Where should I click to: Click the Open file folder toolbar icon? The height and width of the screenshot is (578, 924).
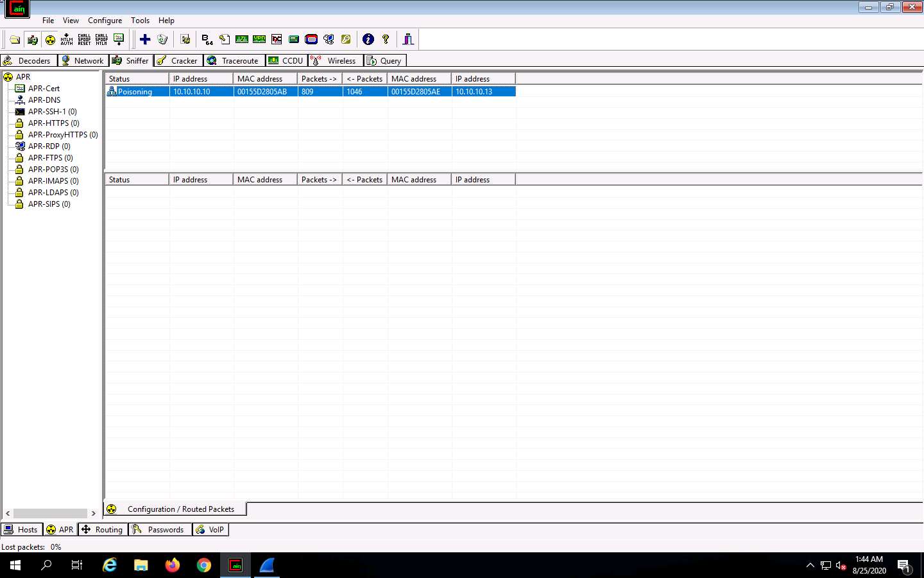(15, 40)
